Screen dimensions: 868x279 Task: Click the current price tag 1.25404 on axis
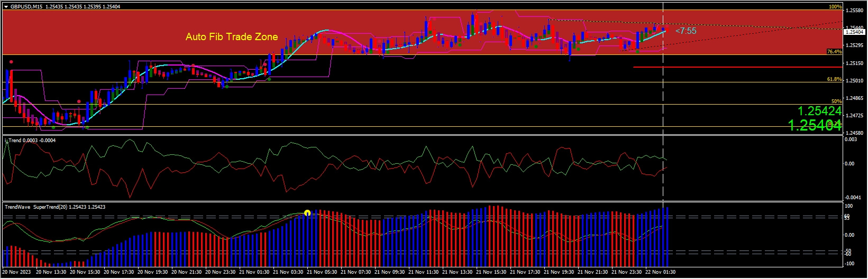pos(854,32)
